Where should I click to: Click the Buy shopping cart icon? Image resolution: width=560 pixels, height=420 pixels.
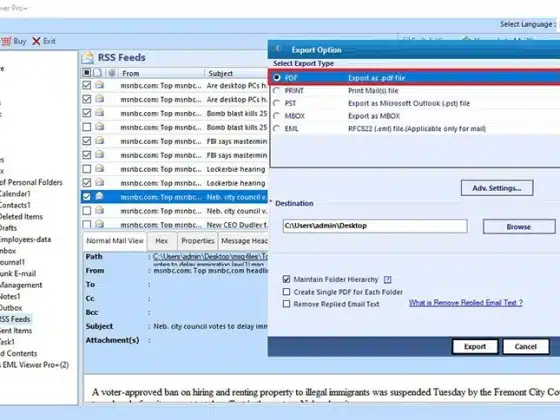(6, 41)
